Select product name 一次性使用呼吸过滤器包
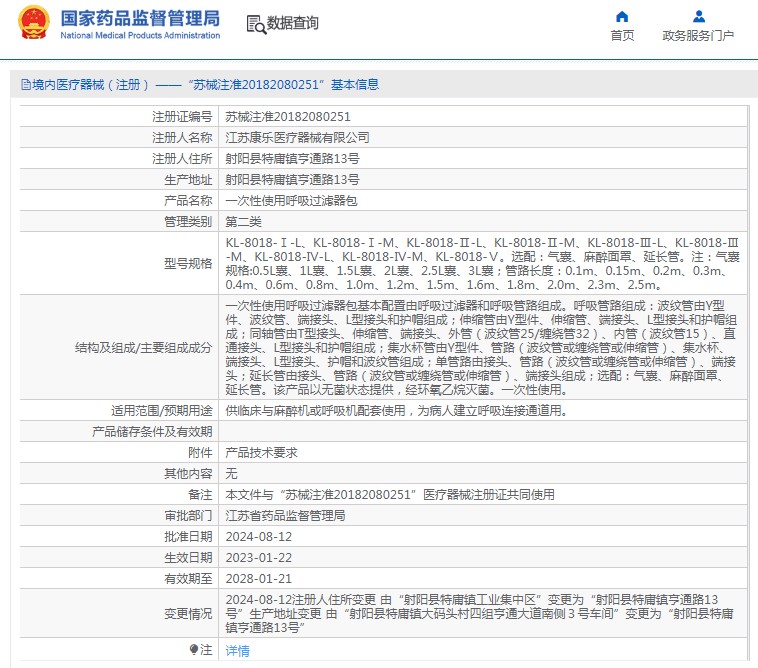This screenshot has height=668, width=758. click(x=291, y=201)
